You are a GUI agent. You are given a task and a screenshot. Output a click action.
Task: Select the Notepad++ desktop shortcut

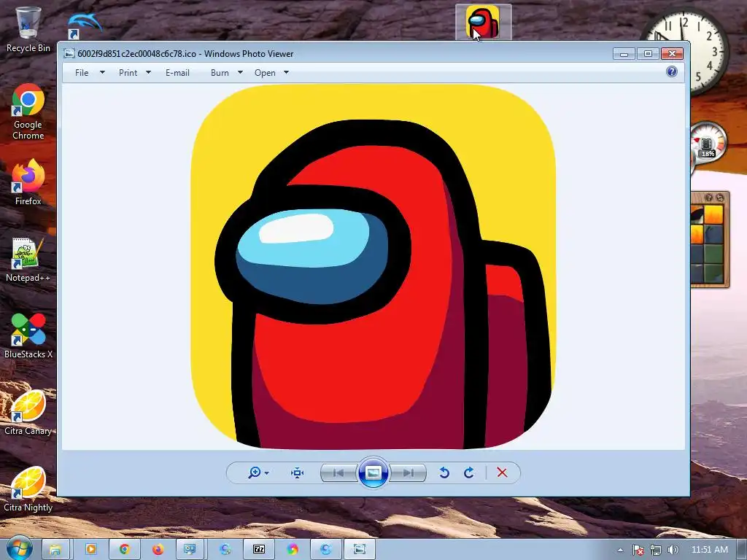(28, 260)
